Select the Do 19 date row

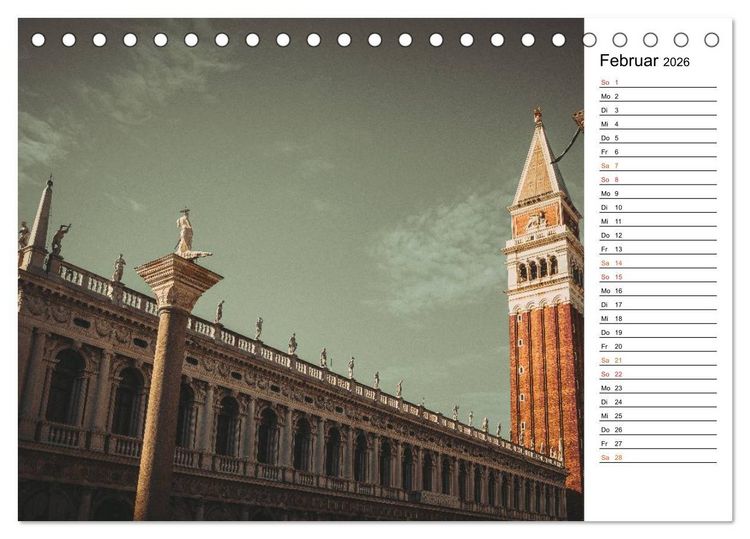coord(658,332)
